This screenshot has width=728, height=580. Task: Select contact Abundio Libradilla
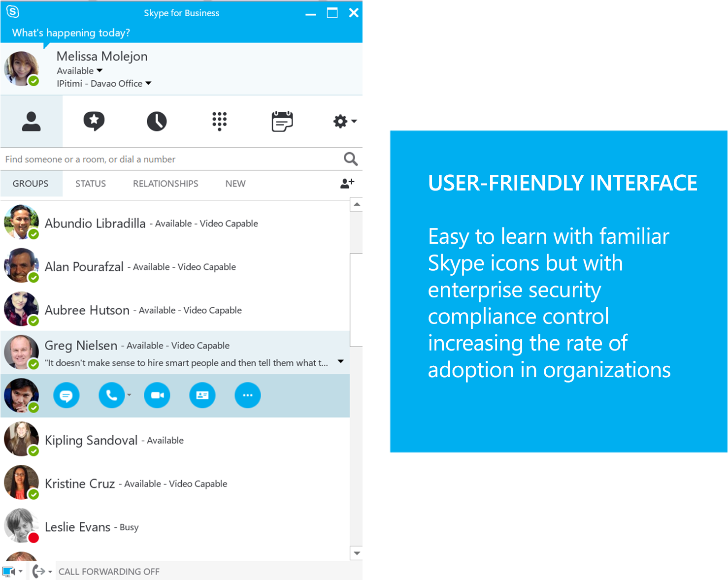click(x=175, y=223)
